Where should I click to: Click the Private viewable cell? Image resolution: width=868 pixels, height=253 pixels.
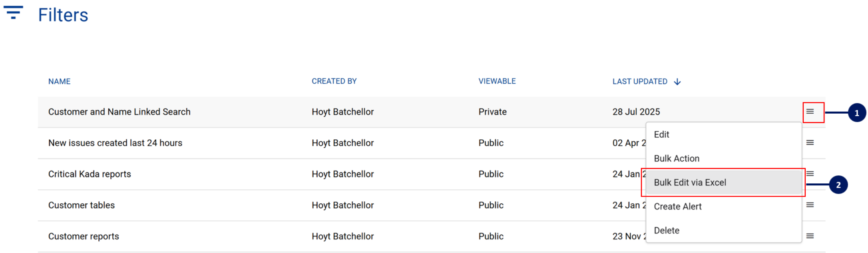pyautogui.click(x=493, y=112)
